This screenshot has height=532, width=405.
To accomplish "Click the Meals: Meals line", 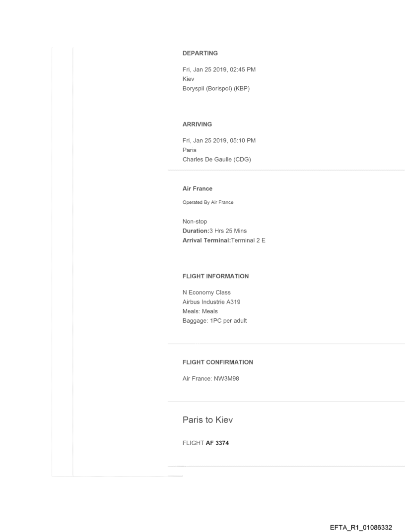I will pyautogui.click(x=201, y=311).
